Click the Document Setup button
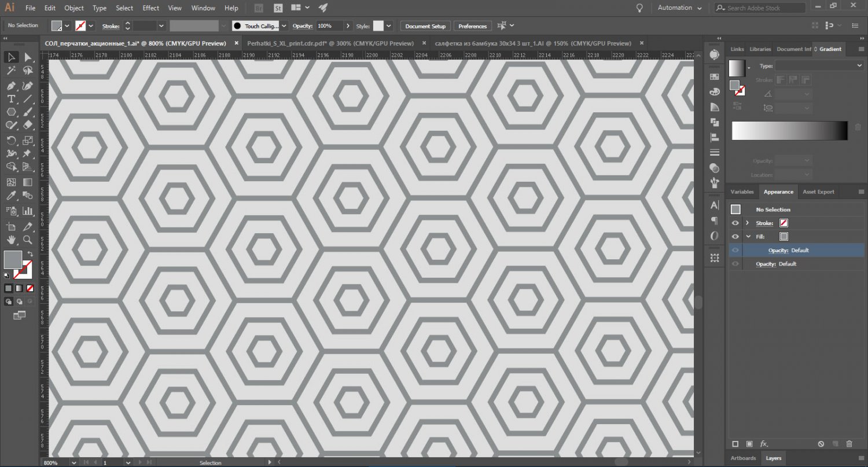 coord(425,26)
